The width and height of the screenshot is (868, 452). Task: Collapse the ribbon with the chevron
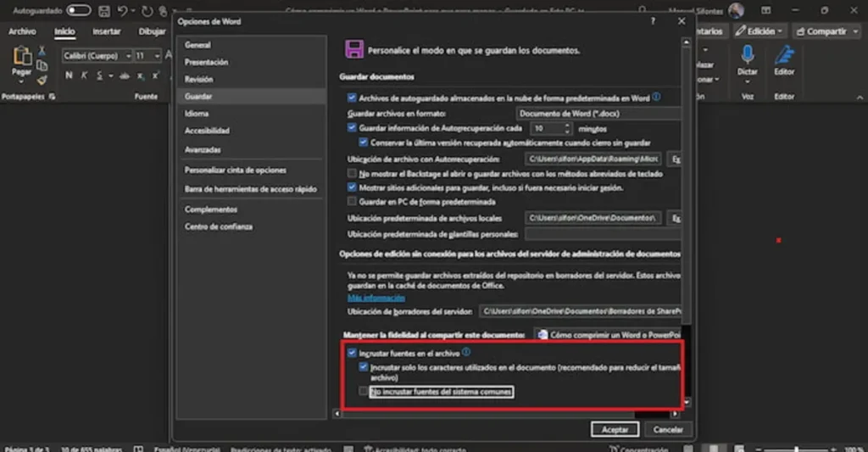[x=860, y=98]
